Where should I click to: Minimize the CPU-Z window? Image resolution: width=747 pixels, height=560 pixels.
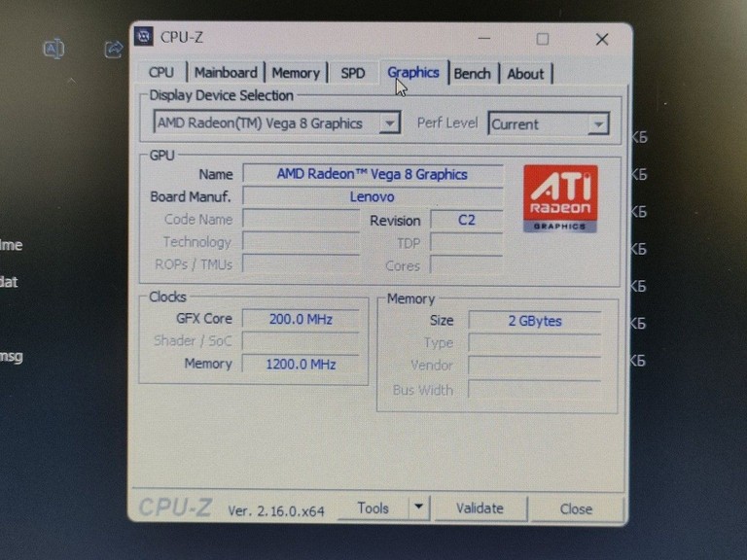click(484, 38)
